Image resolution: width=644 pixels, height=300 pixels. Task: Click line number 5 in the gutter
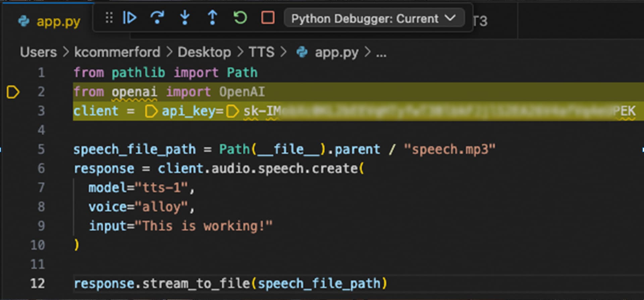[41, 149]
